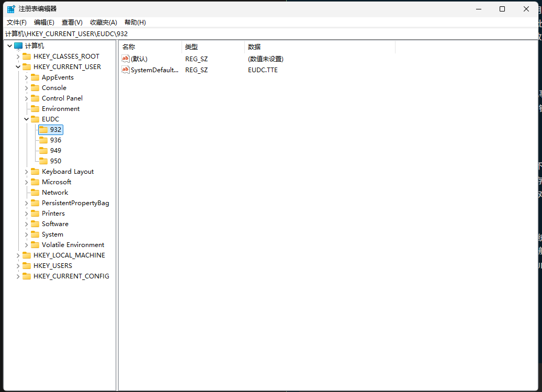Expand the HKEY_USERS node
The height and width of the screenshot is (392, 542).
coord(18,266)
